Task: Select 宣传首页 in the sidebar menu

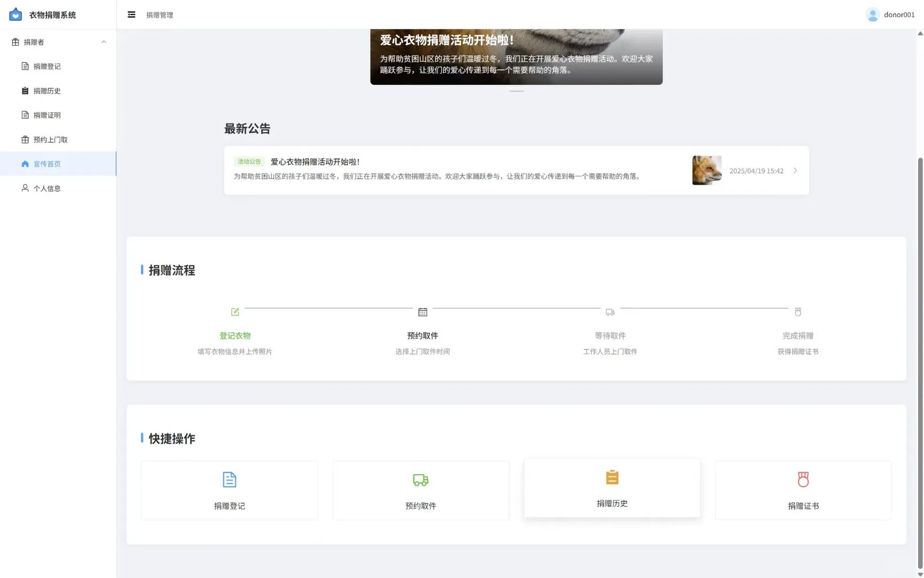Action: pos(48,164)
